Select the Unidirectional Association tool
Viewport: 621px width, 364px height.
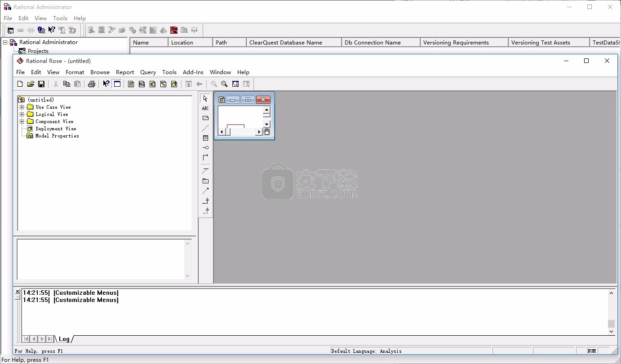[205, 158]
